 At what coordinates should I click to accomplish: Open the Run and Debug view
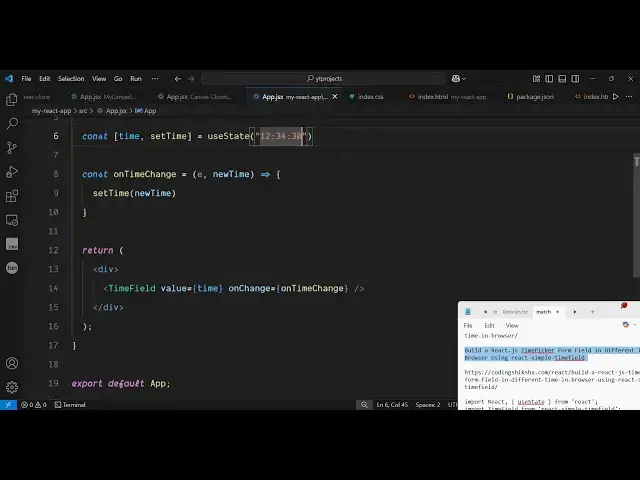(12, 172)
